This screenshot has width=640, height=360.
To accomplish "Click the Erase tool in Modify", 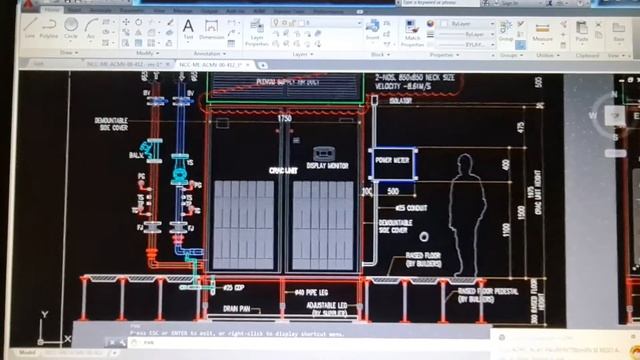I will point(170,22).
